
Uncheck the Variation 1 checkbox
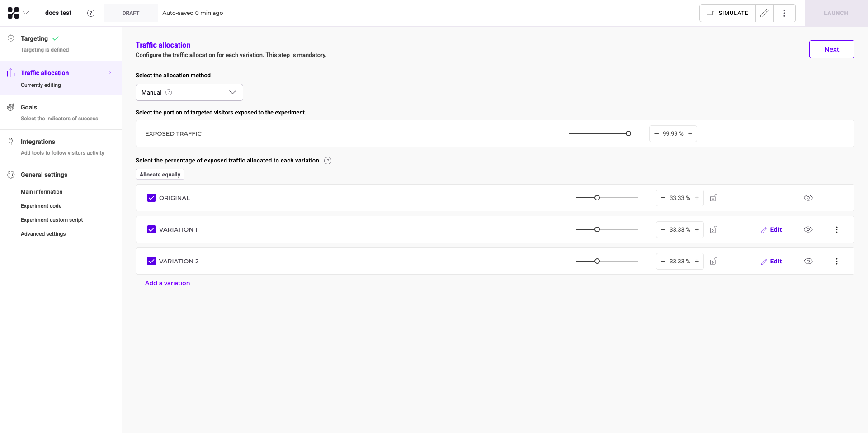click(151, 229)
